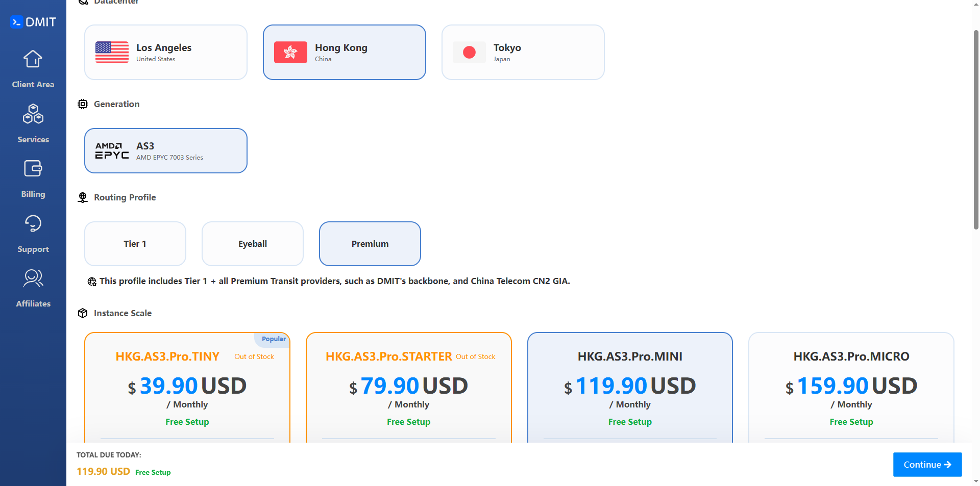Go to Billing menu label

point(33,194)
